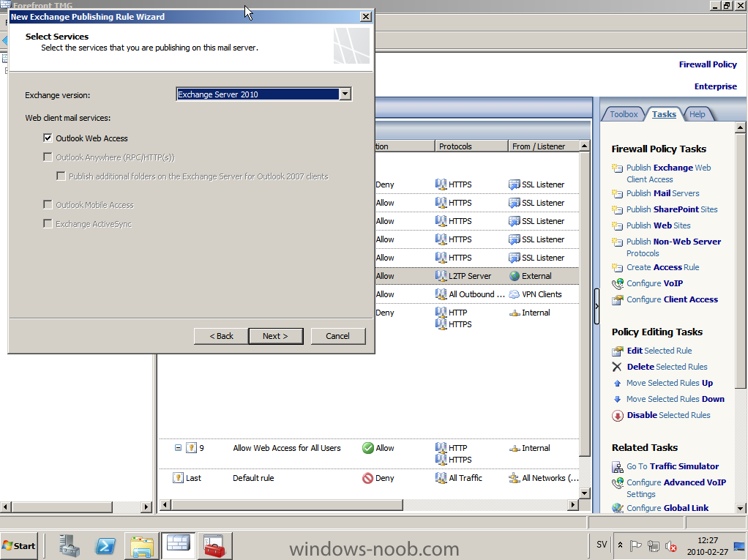This screenshot has height=560, width=748.
Task: Open Publish SharePoint Sites task
Action: (x=672, y=209)
